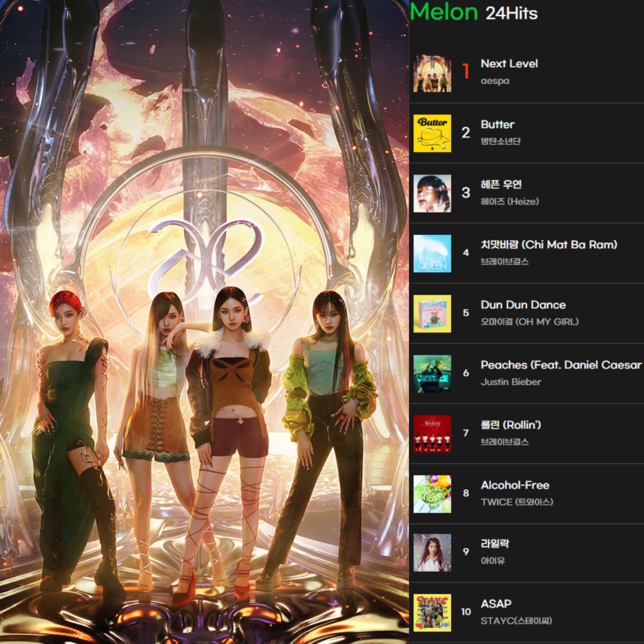This screenshot has height=644, width=644.
Task: Click rank number 5 beside Dun Dun Dance
Action: pos(466,313)
